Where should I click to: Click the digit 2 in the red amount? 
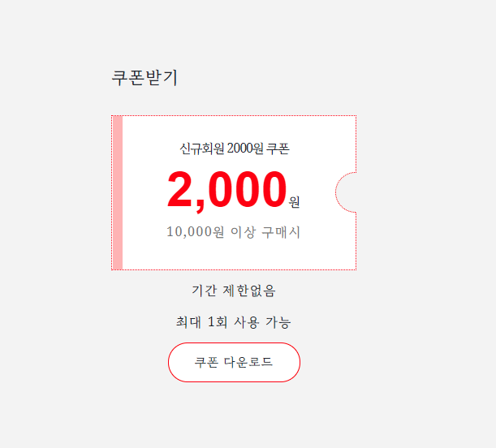[179, 189]
